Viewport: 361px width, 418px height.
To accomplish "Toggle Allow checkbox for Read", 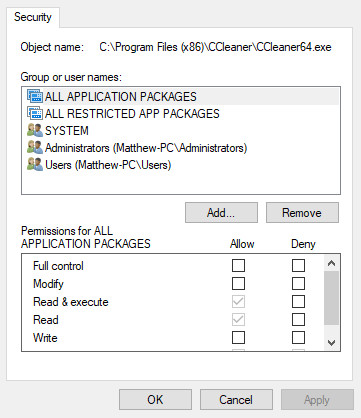I will click(238, 320).
